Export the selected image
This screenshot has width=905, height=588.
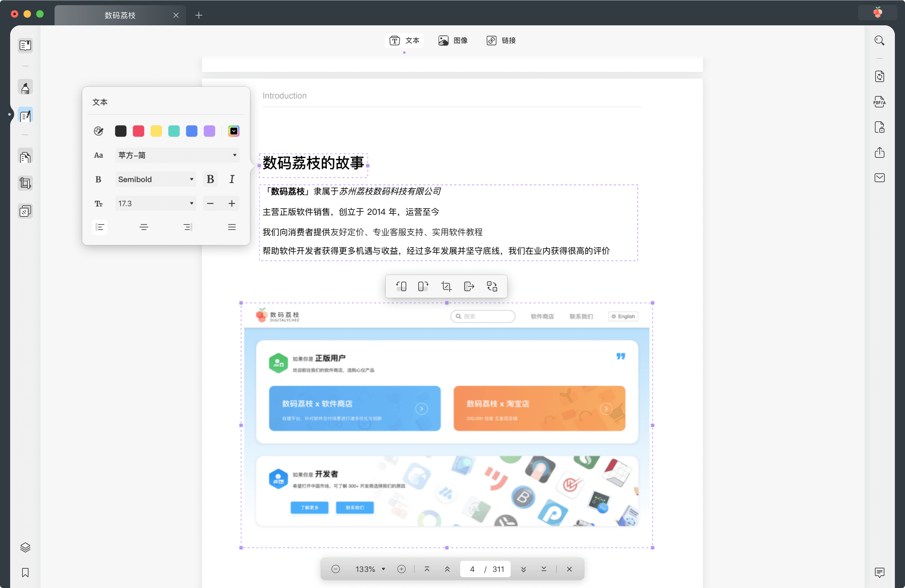469,286
